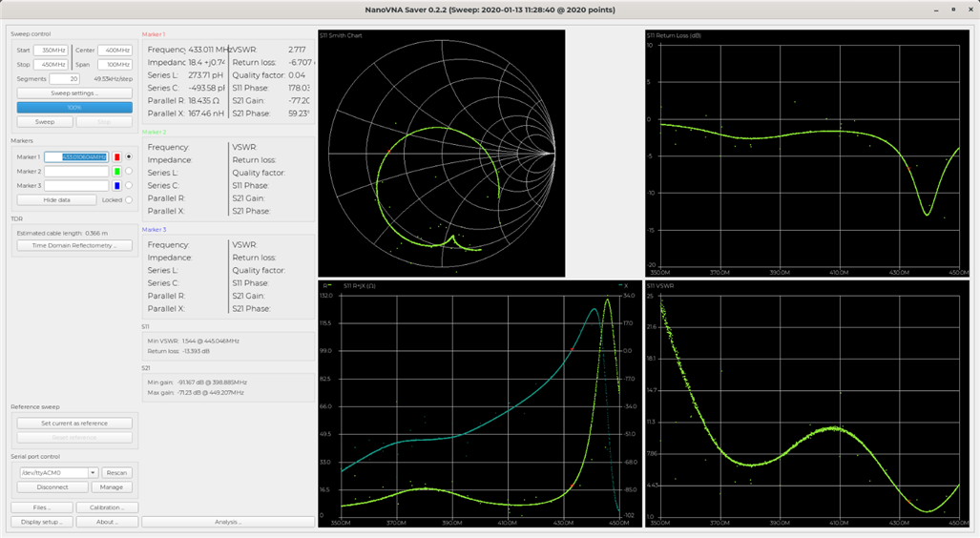Click the Manage device button

click(x=112, y=486)
